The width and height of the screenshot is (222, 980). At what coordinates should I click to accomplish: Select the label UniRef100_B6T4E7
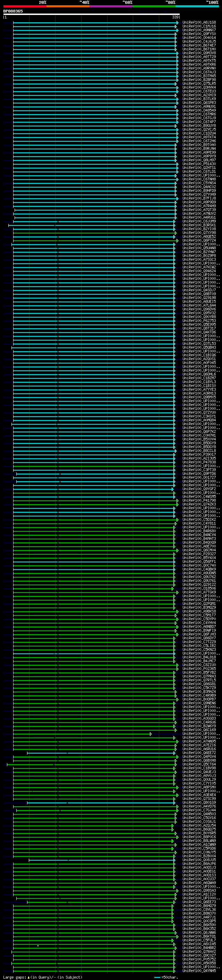(199, 45)
